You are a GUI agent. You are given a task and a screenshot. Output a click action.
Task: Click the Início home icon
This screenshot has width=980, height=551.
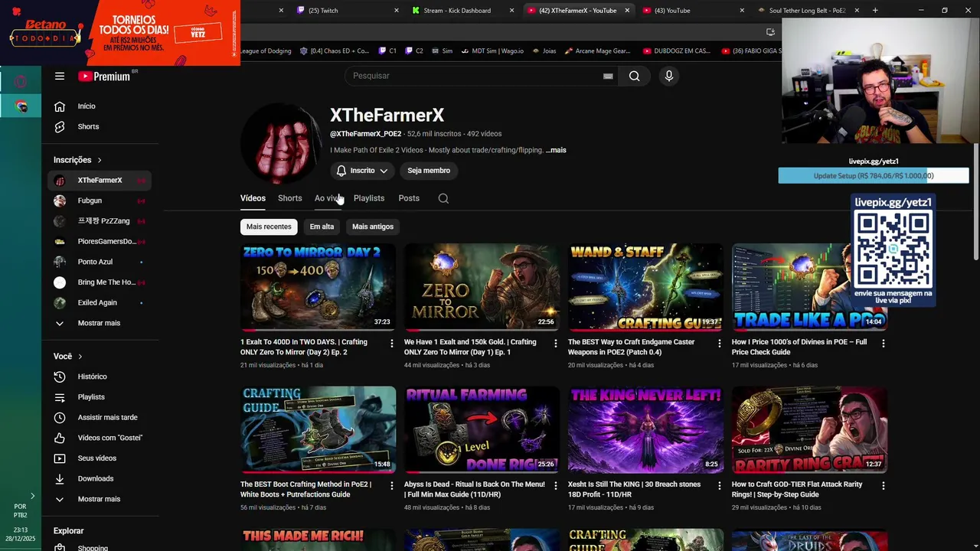tap(60, 106)
